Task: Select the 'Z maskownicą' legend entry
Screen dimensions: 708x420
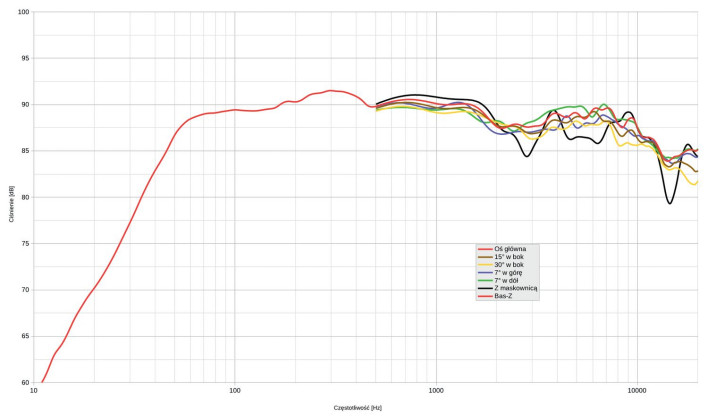Action: (x=516, y=288)
